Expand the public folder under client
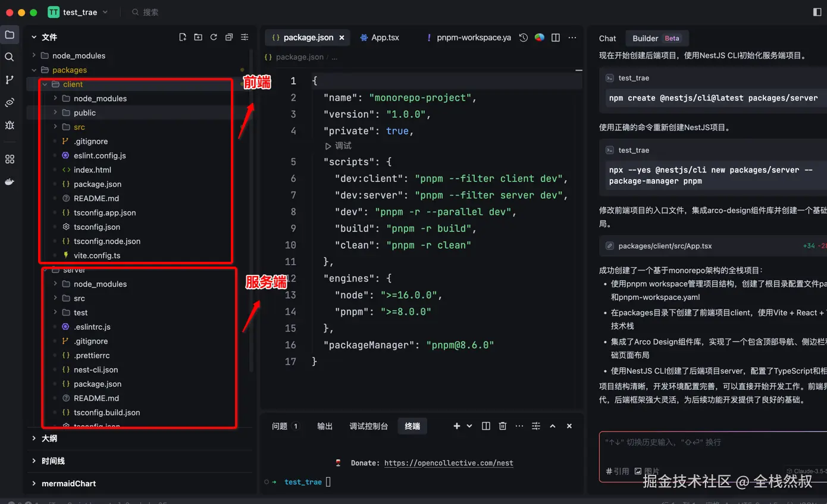The width and height of the screenshot is (827, 504). click(x=84, y=112)
